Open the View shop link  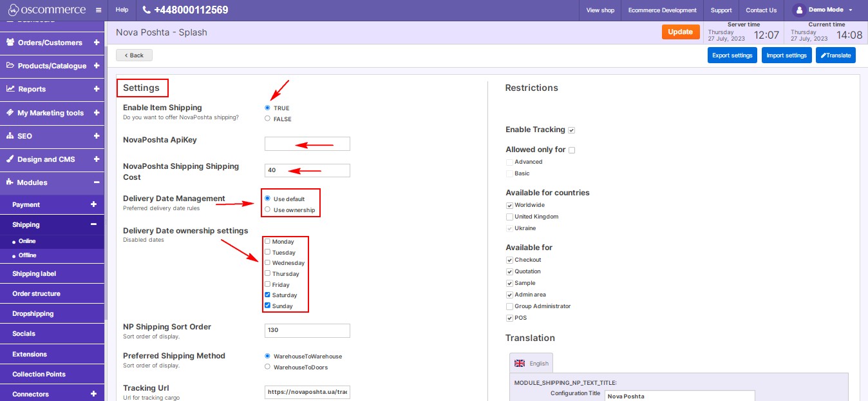click(600, 10)
